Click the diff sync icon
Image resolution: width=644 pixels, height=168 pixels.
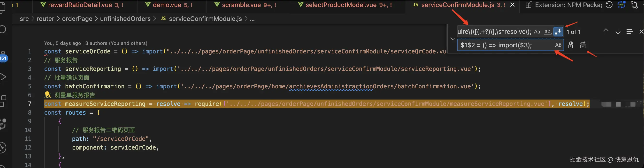621,5
